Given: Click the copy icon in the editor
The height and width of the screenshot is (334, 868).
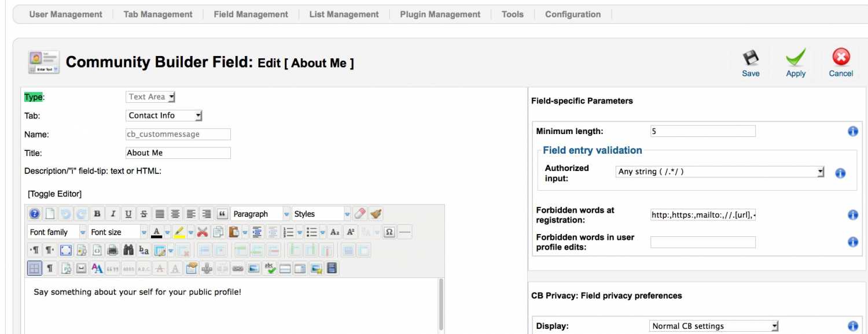Looking at the screenshot, I should [x=218, y=232].
